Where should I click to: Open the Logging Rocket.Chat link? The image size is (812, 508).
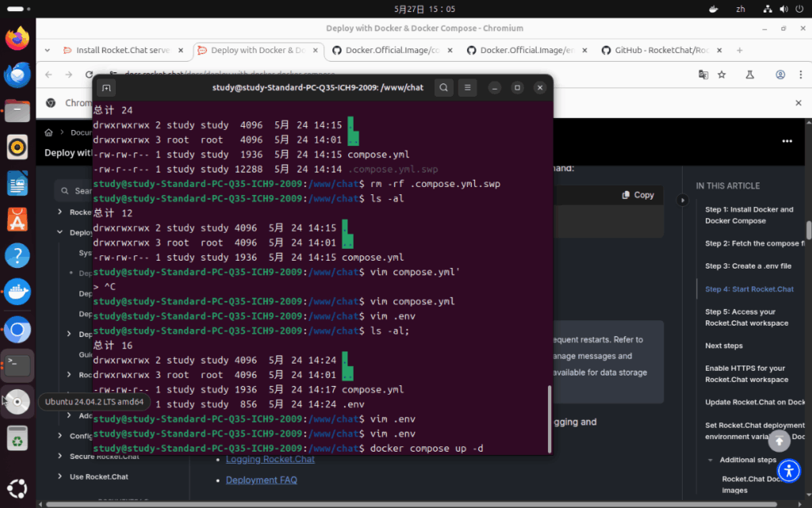270,459
